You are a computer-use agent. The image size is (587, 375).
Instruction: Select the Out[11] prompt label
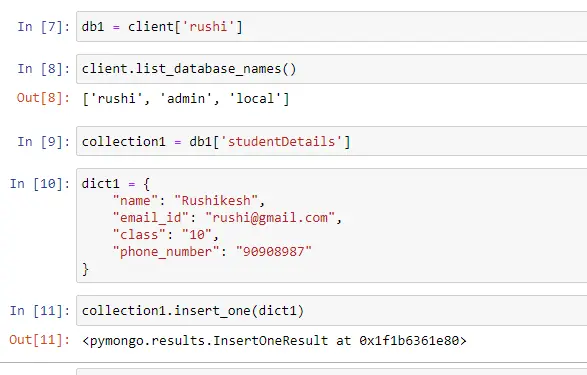pyautogui.click(x=39, y=340)
